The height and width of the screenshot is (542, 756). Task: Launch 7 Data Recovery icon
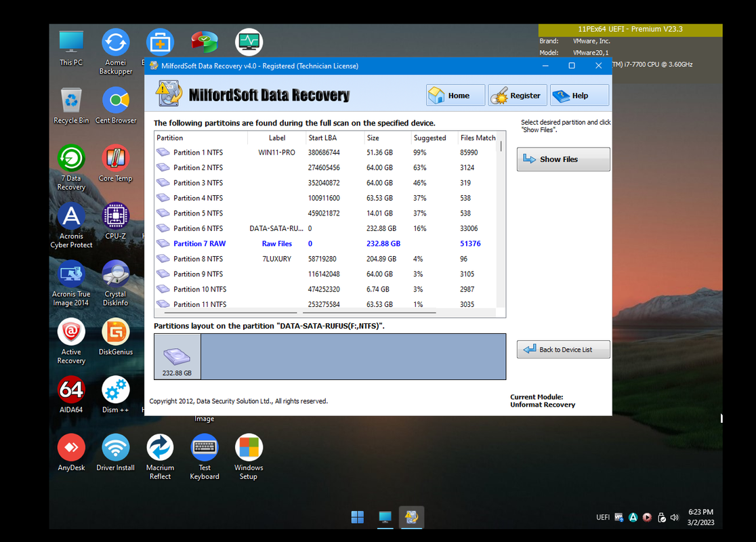[71, 168]
